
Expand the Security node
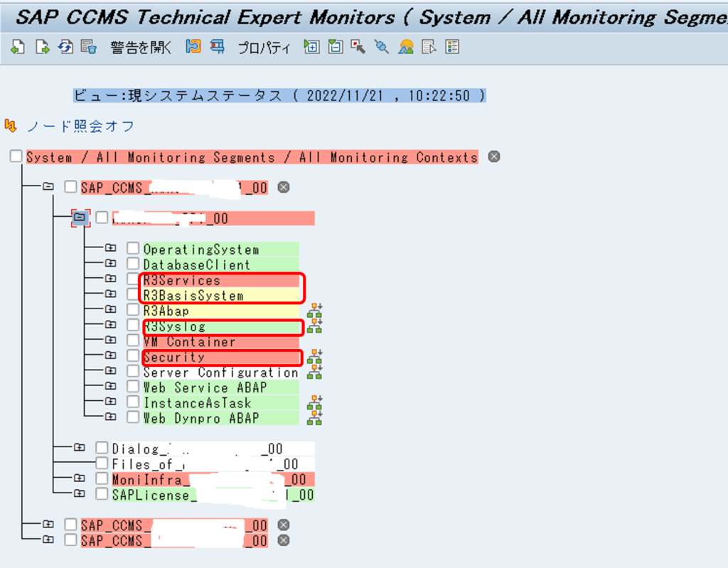click(x=110, y=355)
